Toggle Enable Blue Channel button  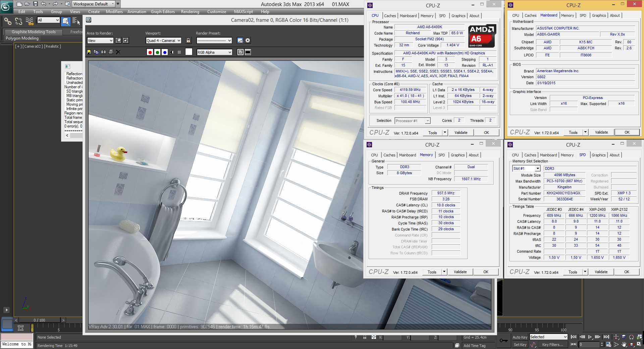165,52
